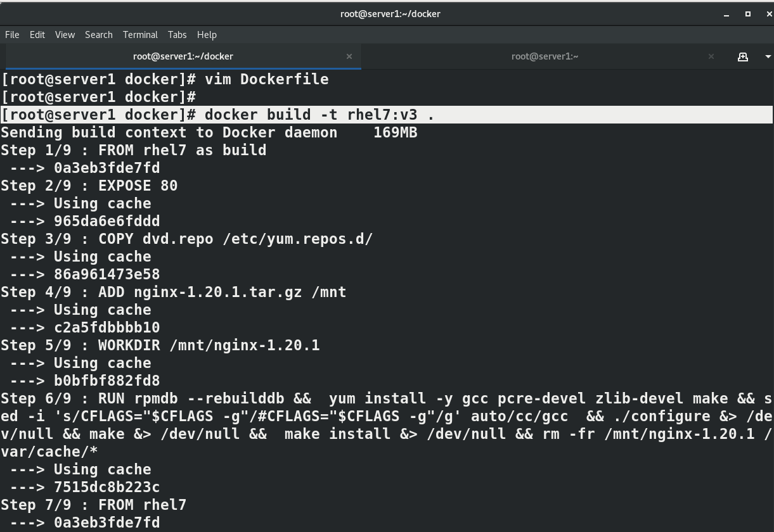Switch to the root@server1:~ tab
This screenshot has width=774, height=532.
click(545, 56)
